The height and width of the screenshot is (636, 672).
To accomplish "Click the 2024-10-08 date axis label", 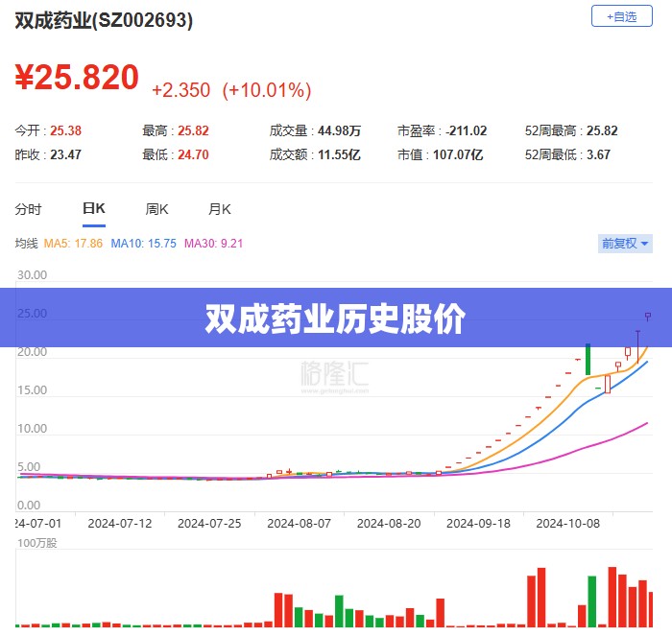I will [x=568, y=524].
